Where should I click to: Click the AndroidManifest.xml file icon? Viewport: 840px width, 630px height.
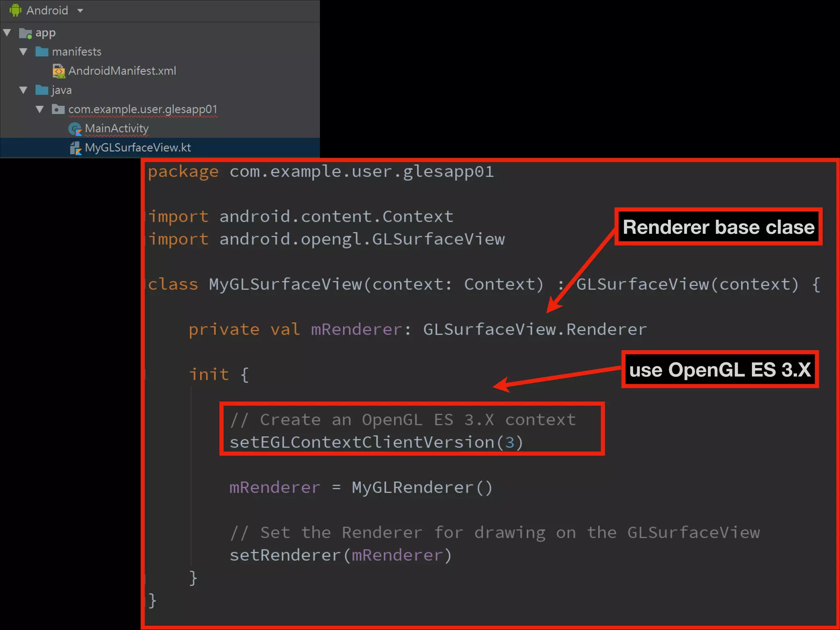59,71
